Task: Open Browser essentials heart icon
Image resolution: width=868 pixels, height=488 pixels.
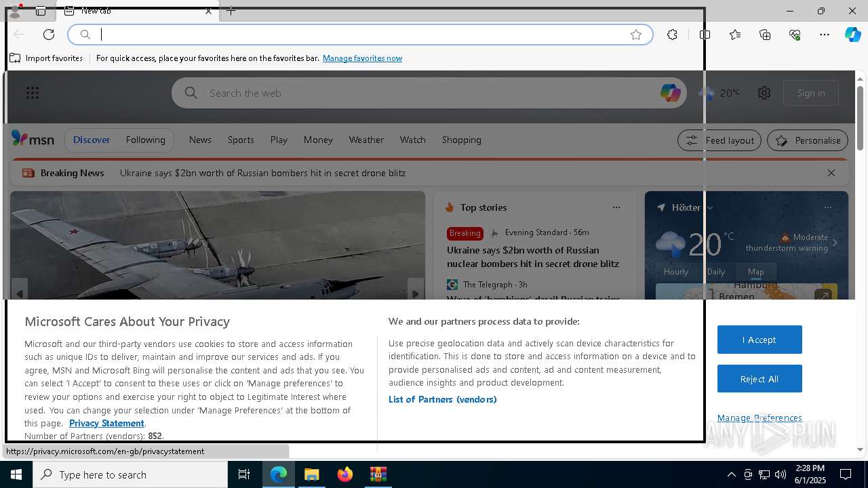Action: click(795, 35)
